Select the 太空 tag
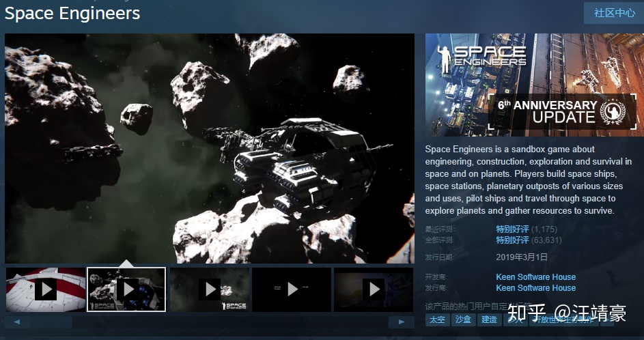 pos(437,320)
